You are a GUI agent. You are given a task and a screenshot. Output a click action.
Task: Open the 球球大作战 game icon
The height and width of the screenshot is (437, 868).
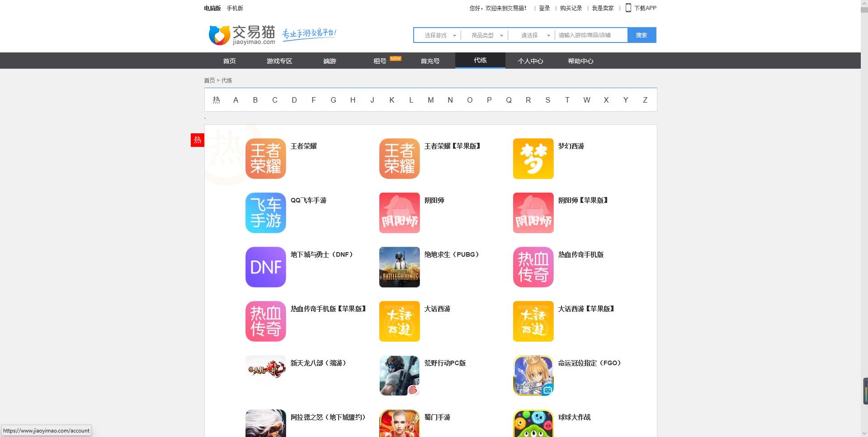[533, 423]
